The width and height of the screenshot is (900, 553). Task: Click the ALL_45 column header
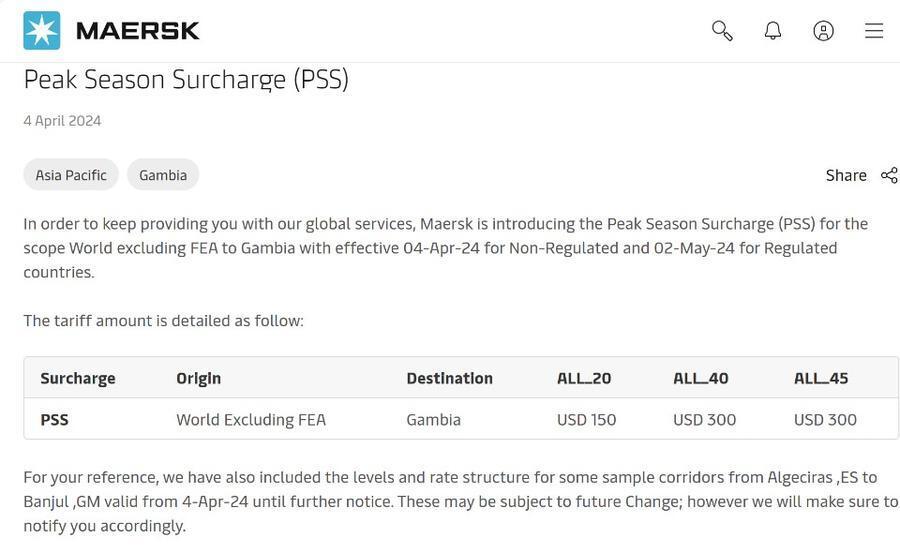(x=821, y=378)
